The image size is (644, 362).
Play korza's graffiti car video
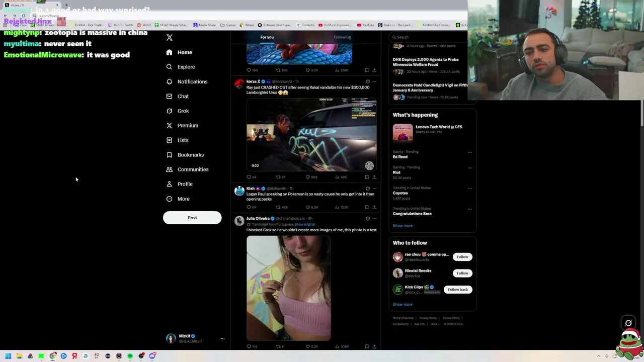click(311, 135)
